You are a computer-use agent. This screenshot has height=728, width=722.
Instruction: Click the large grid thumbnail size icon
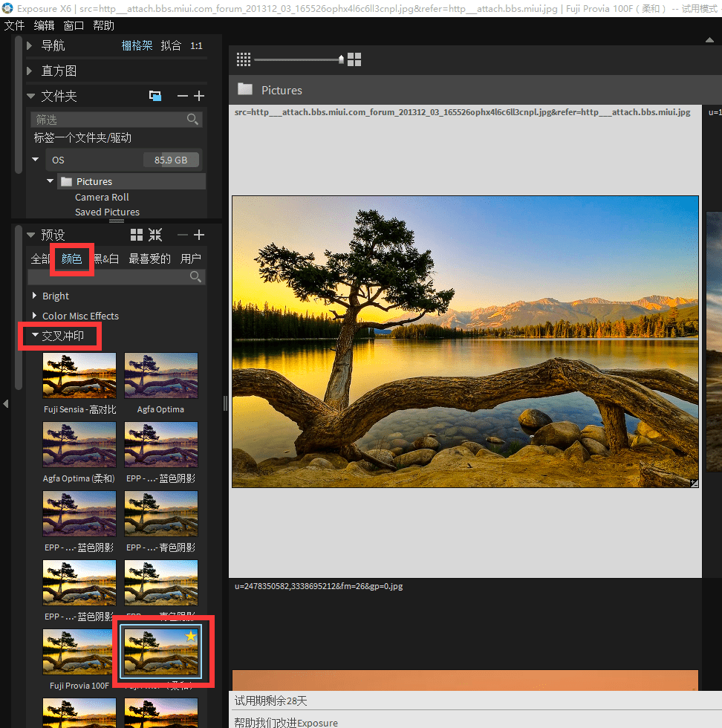(354, 59)
